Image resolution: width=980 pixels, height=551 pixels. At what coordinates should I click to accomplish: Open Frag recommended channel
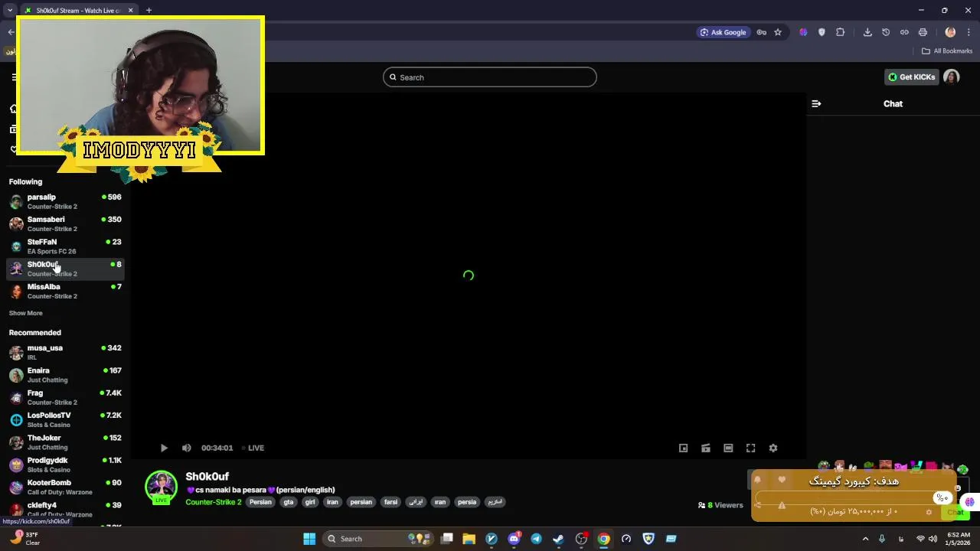click(65, 397)
